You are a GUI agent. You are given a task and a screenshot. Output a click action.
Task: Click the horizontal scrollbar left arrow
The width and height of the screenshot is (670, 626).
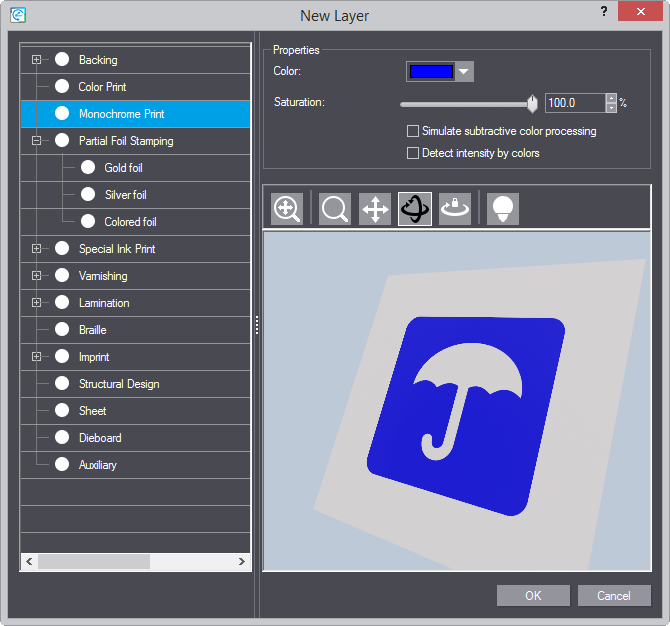(x=29, y=561)
